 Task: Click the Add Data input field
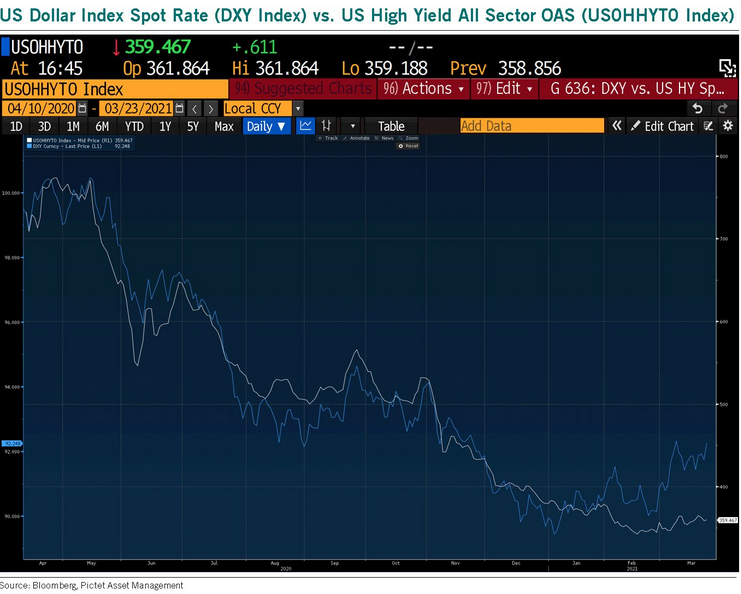(532, 126)
